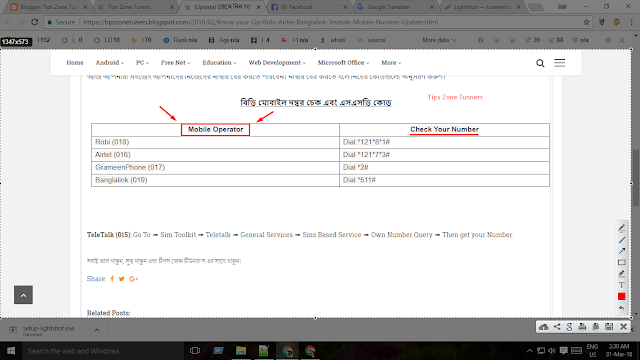Click the Mobile Operator table header
The image size is (640, 360).
tap(216, 129)
